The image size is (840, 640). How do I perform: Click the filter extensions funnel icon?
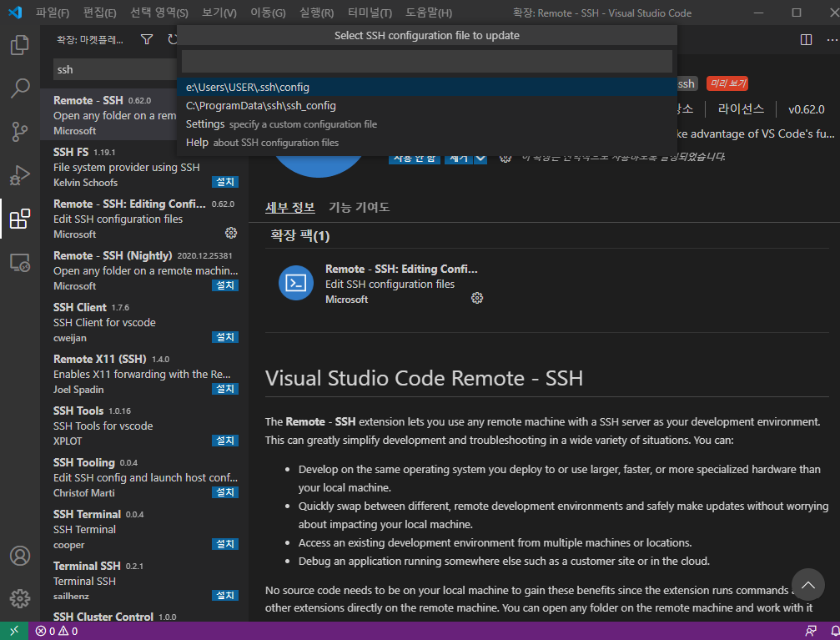click(x=146, y=39)
